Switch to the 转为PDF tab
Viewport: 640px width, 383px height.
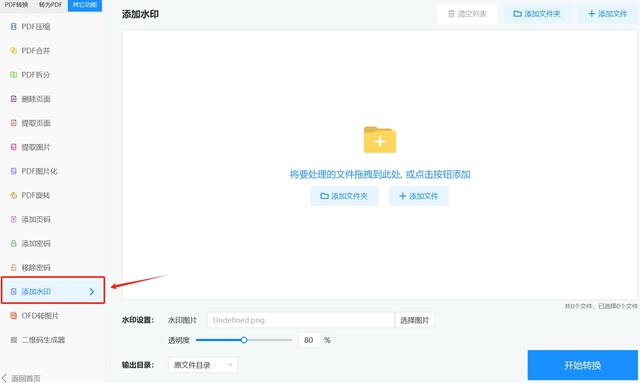point(50,5)
